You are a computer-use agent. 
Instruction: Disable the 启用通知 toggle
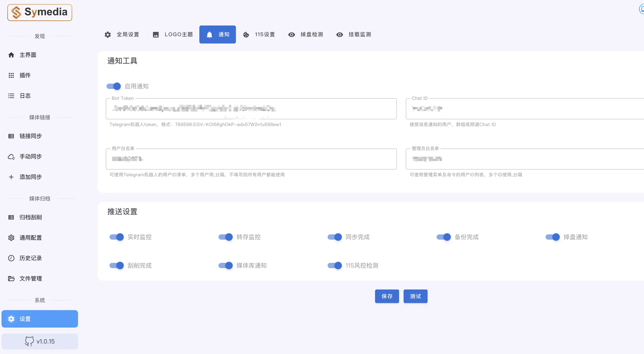point(114,86)
